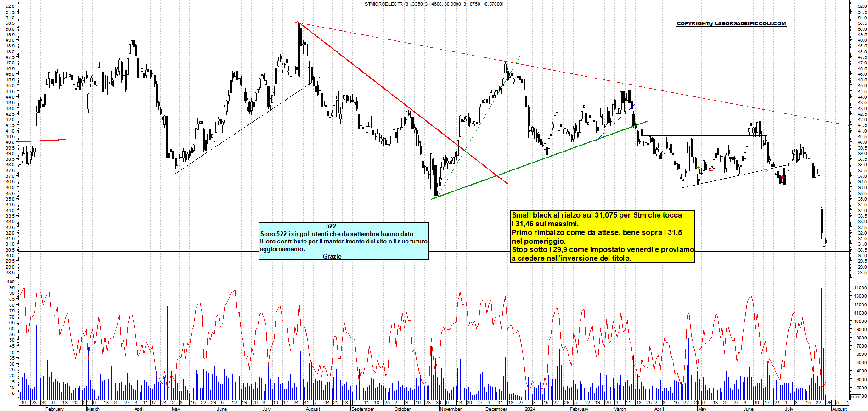Click the '2024' year label on the time axis
The image size is (868, 411).
pos(530,409)
